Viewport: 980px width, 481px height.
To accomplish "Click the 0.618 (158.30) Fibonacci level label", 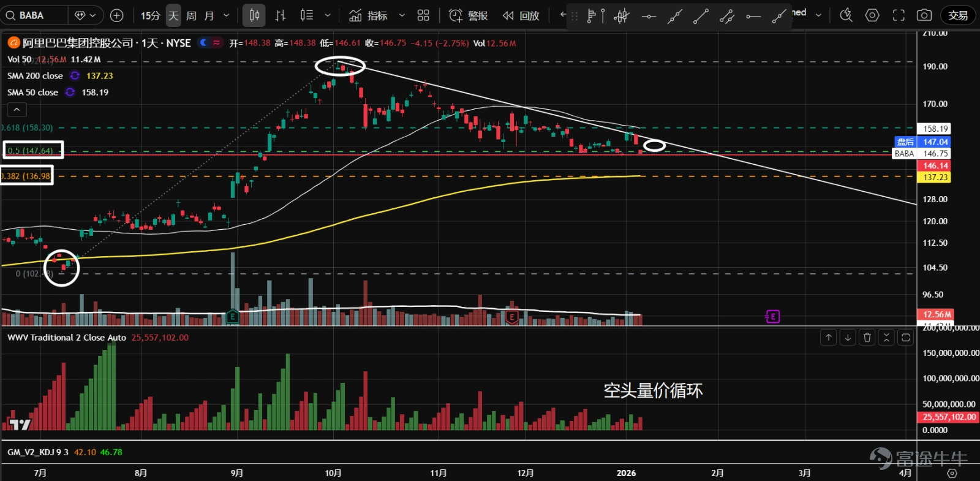I will click(x=27, y=127).
